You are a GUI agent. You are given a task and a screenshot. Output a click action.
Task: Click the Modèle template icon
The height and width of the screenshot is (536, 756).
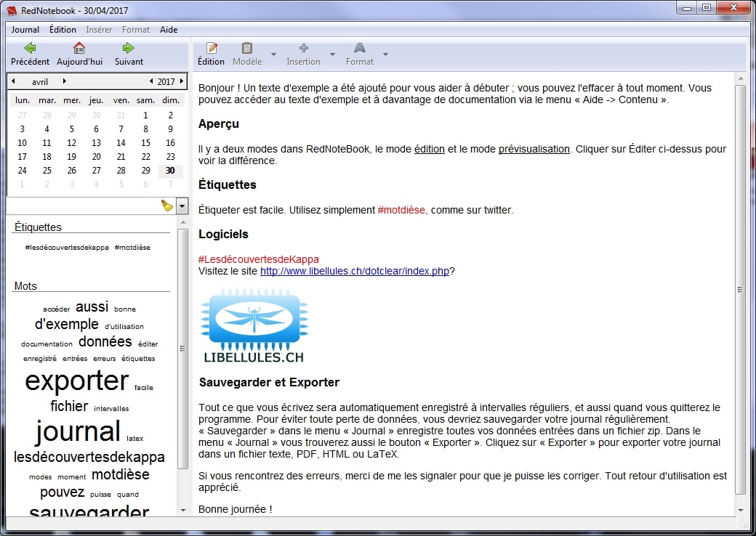click(247, 48)
